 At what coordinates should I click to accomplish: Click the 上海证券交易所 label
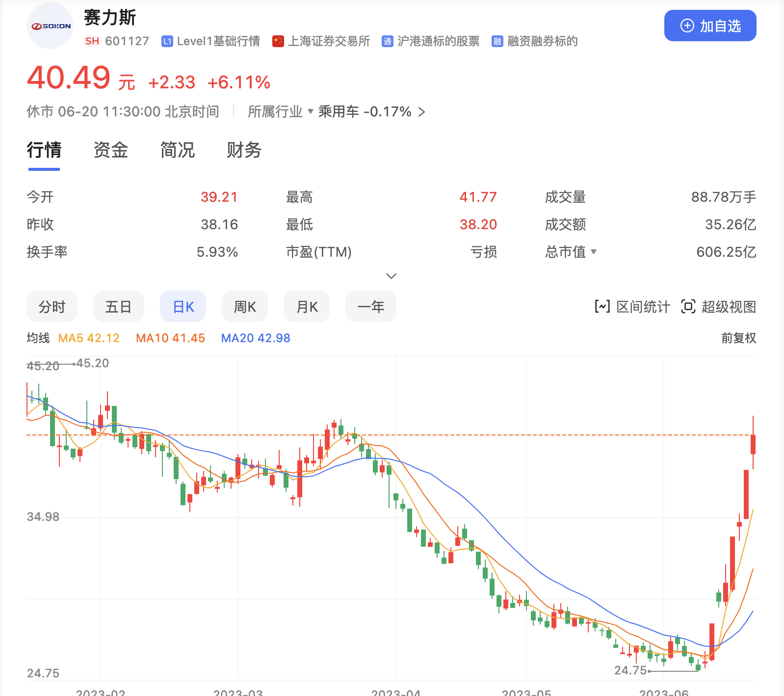pyautogui.click(x=329, y=41)
